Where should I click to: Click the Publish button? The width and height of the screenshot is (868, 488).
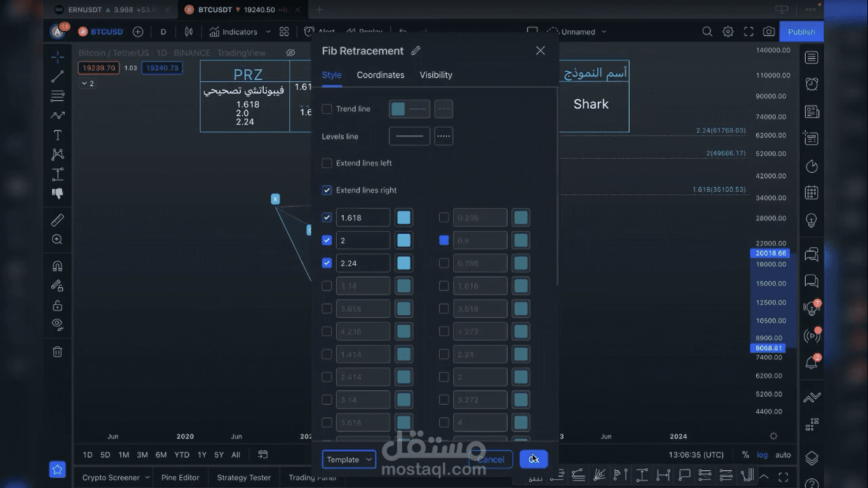tap(801, 32)
